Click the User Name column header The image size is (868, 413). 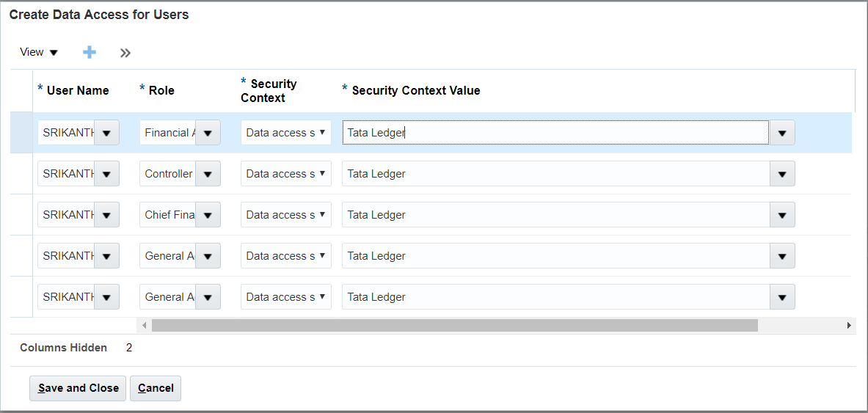point(77,91)
